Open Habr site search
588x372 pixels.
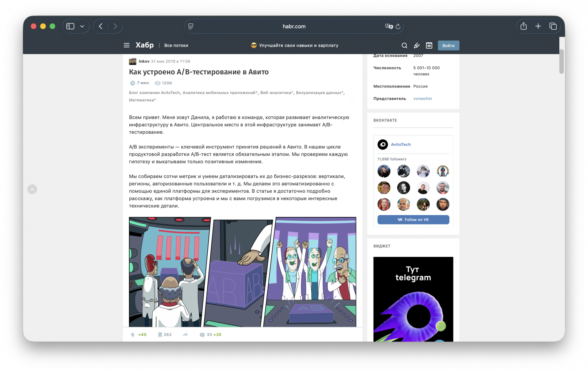click(404, 46)
